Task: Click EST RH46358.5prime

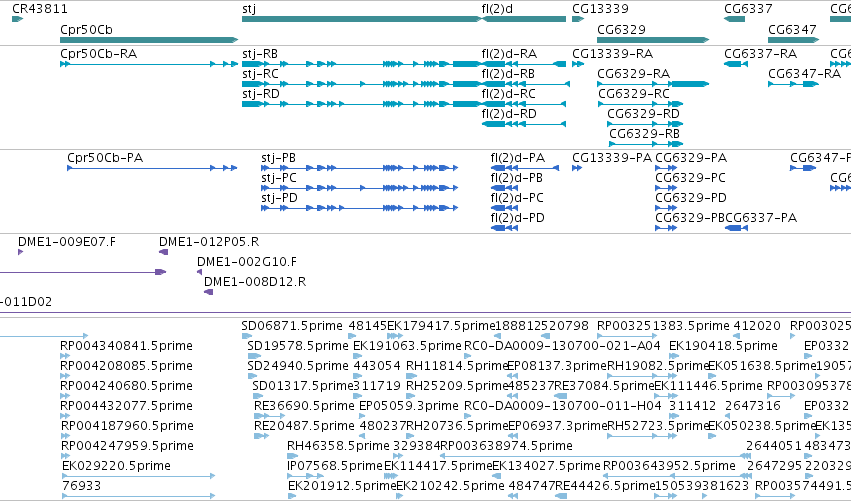Action: pos(293,456)
